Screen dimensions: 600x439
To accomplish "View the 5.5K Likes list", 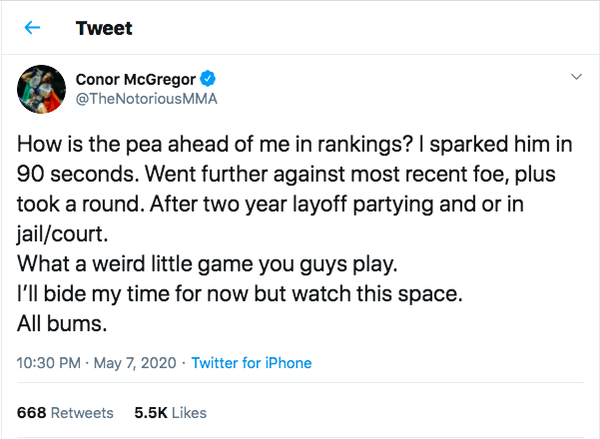I will click(169, 412).
